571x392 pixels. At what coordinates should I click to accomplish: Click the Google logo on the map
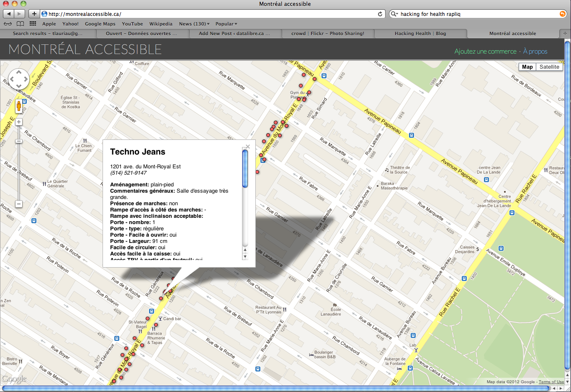14,379
